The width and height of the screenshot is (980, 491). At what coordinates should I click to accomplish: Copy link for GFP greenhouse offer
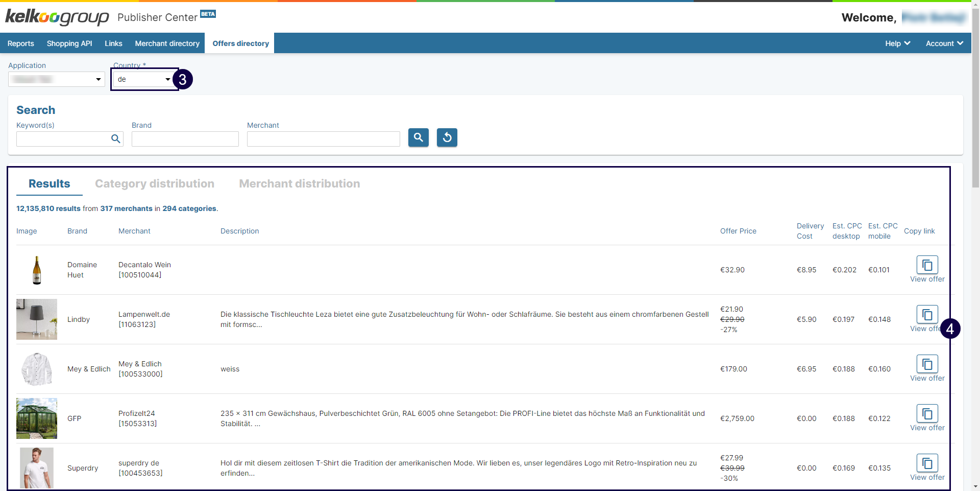(x=927, y=414)
